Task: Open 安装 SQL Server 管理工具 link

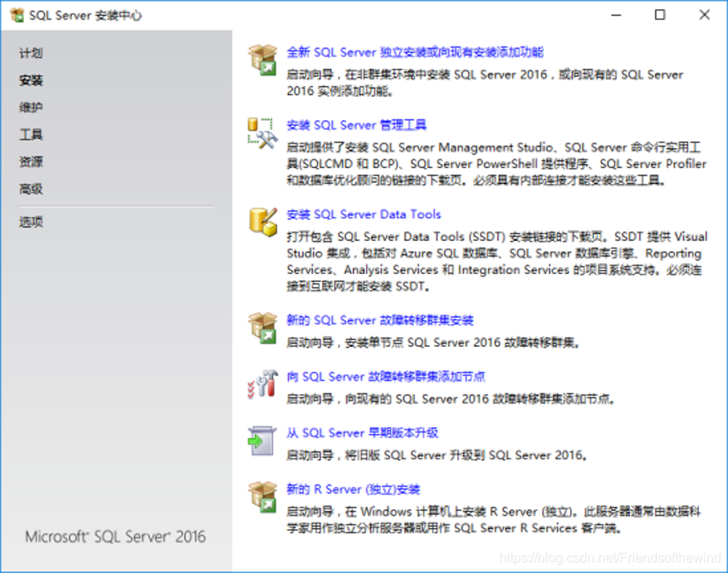Action: (x=356, y=125)
